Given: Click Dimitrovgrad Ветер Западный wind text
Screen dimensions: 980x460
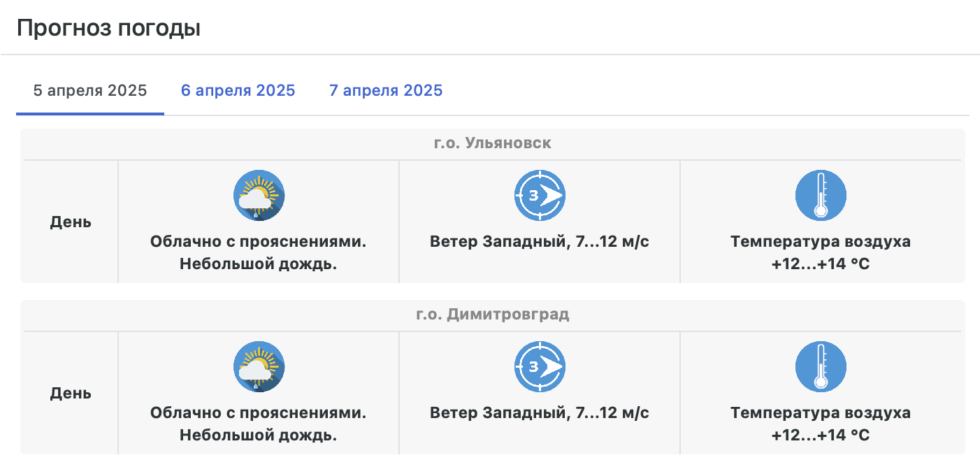Looking at the screenshot, I should point(540,413).
